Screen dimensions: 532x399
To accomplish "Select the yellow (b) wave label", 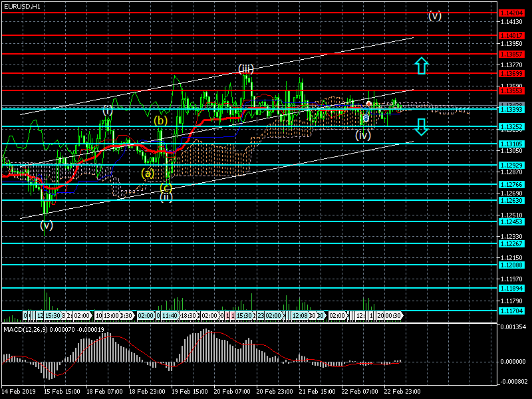I will click(160, 121).
